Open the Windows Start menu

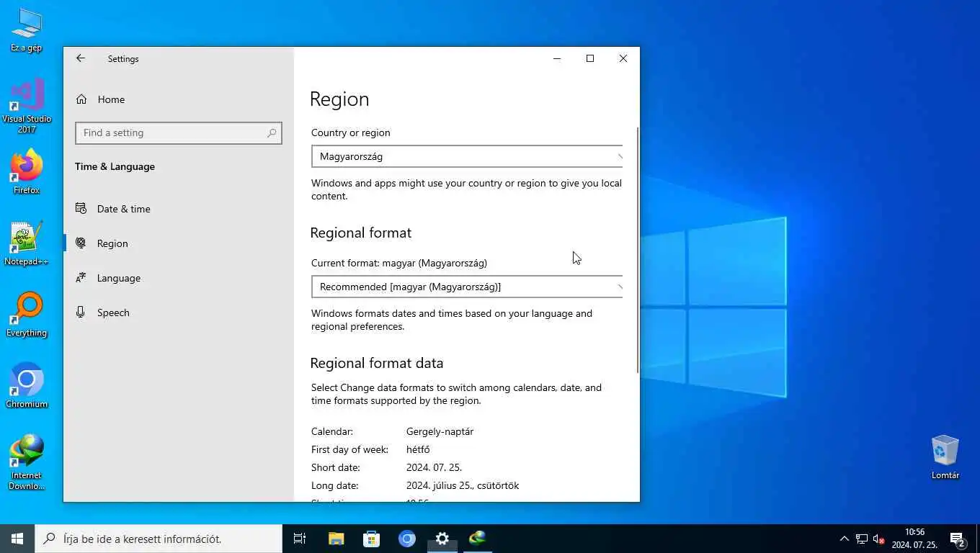(17, 539)
